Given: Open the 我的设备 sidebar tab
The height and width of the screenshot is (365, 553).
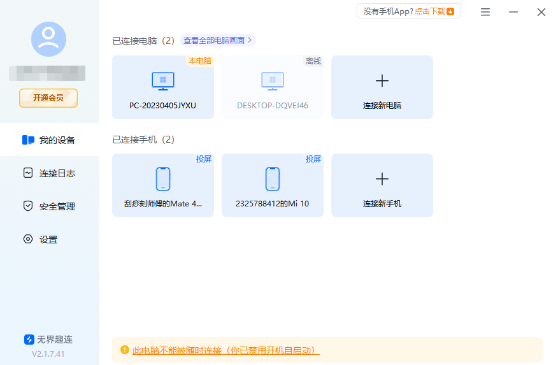Looking at the screenshot, I should click(x=49, y=140).
